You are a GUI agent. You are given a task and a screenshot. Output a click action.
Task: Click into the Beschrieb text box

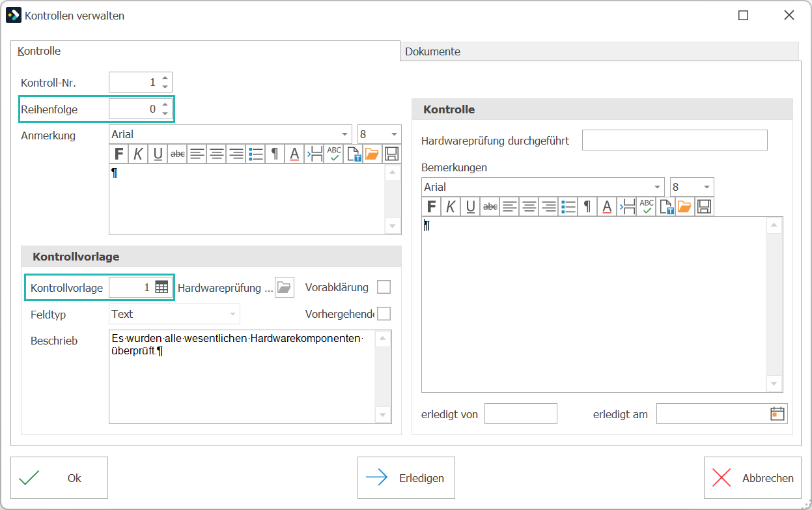coord(242,376)
